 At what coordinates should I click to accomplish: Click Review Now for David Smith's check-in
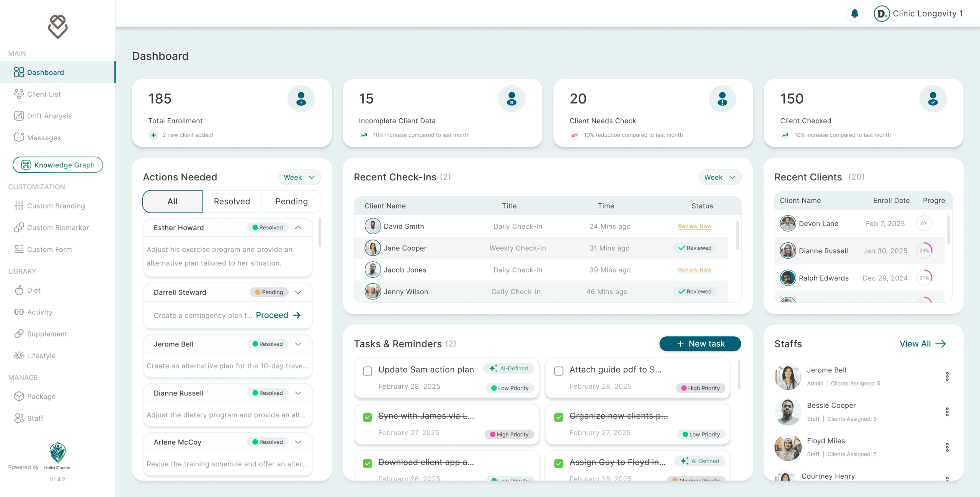(694, 226)
